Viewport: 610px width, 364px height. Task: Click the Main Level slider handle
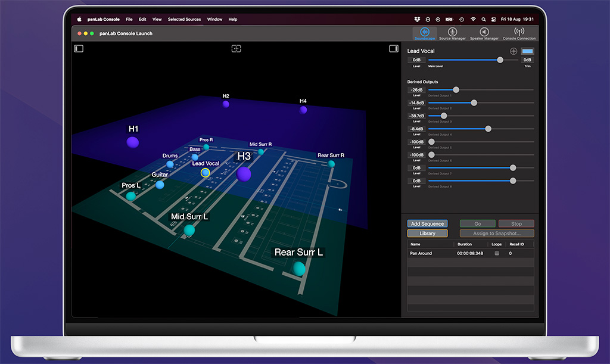click(500, 60)
